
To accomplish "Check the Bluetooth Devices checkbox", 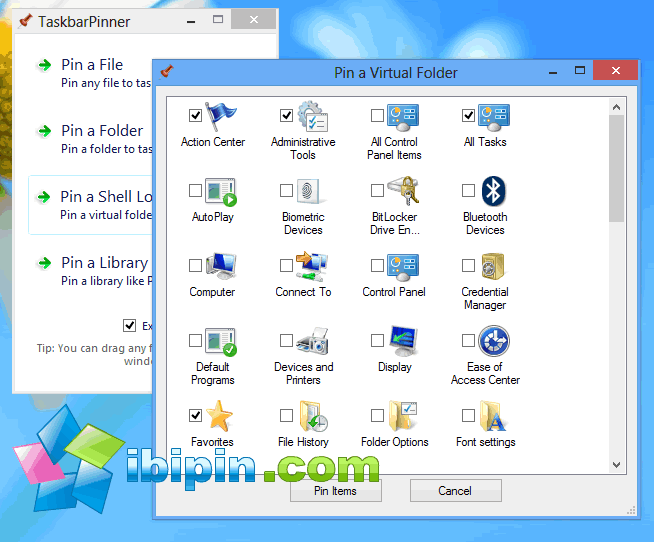I will click(468, 190).
